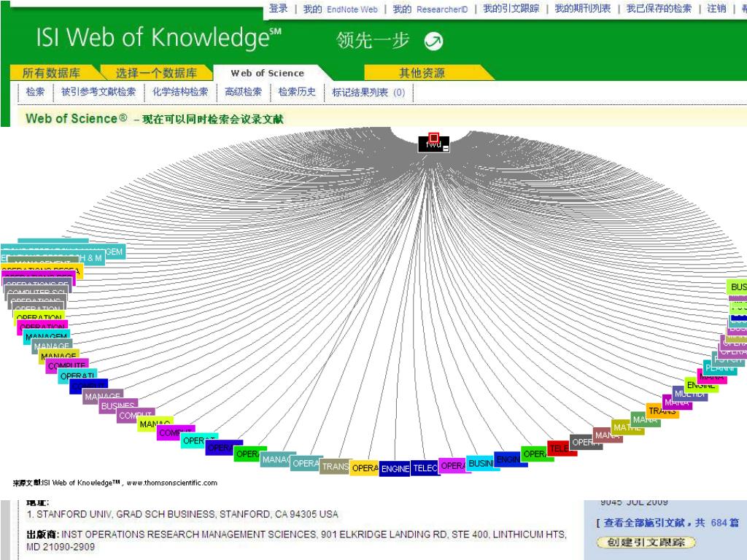Open 化学结构检索
Viewport: 747px width, 560px height.
(x=180, y=92)
